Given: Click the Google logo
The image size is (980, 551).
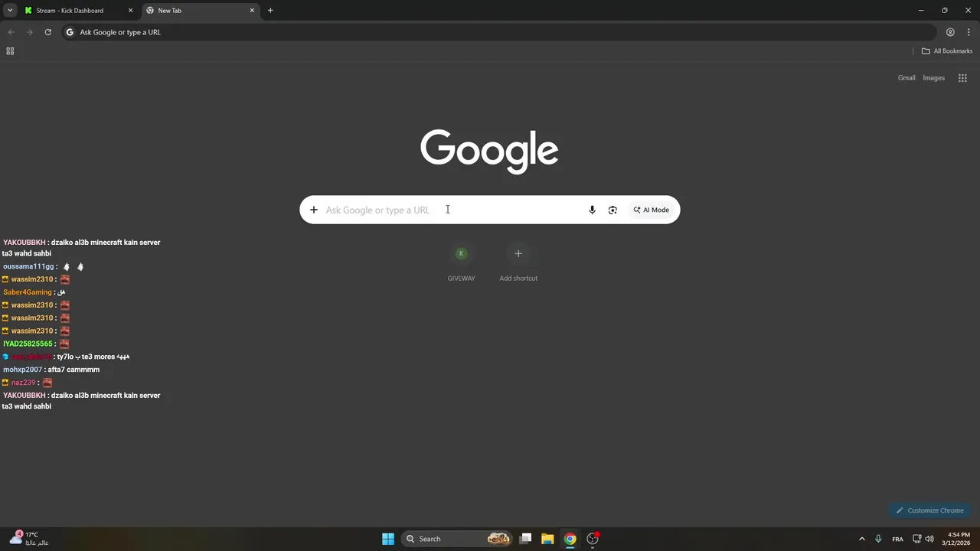Looking at the screenshot, I should (489, 151).
